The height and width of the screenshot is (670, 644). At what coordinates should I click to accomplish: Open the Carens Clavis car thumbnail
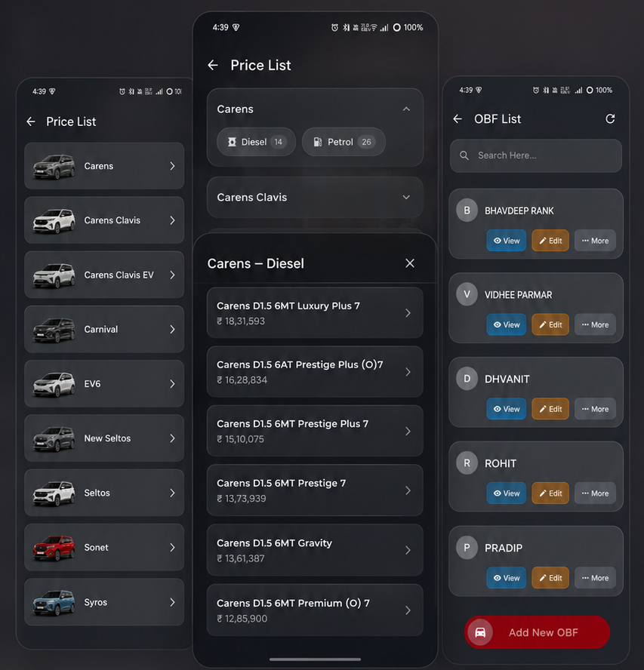[54, 220]
